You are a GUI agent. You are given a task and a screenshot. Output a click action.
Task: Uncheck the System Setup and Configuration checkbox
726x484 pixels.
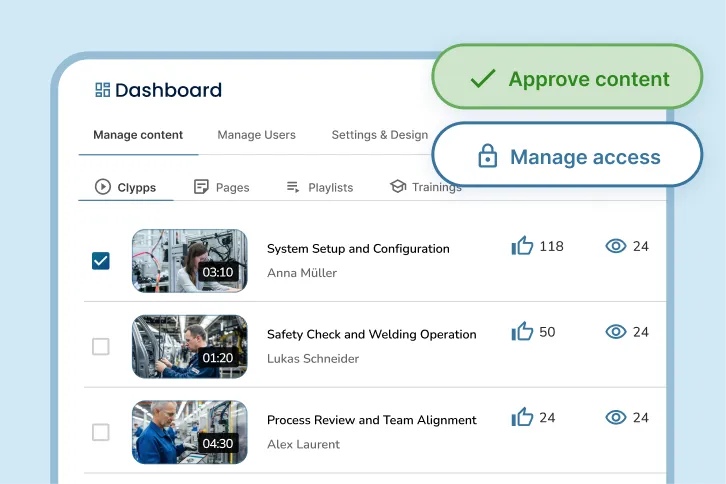pyautogui.click(x=101, y=261)
